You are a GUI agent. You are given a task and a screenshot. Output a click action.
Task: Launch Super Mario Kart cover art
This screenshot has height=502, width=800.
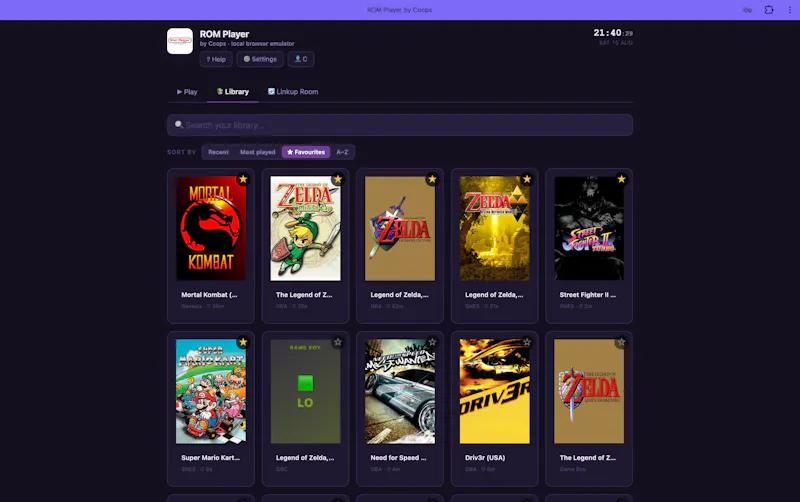click(211, 391)
